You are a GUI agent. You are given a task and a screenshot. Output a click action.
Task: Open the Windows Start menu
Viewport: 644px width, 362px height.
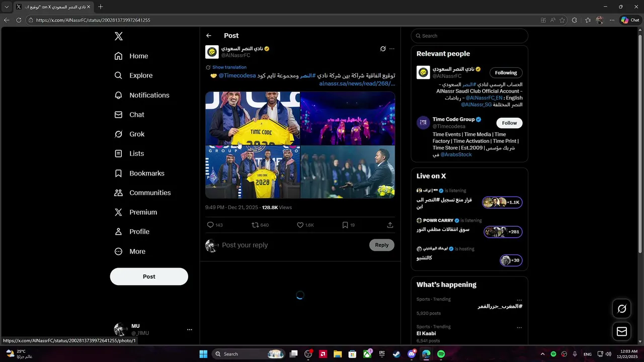point(203,354)
